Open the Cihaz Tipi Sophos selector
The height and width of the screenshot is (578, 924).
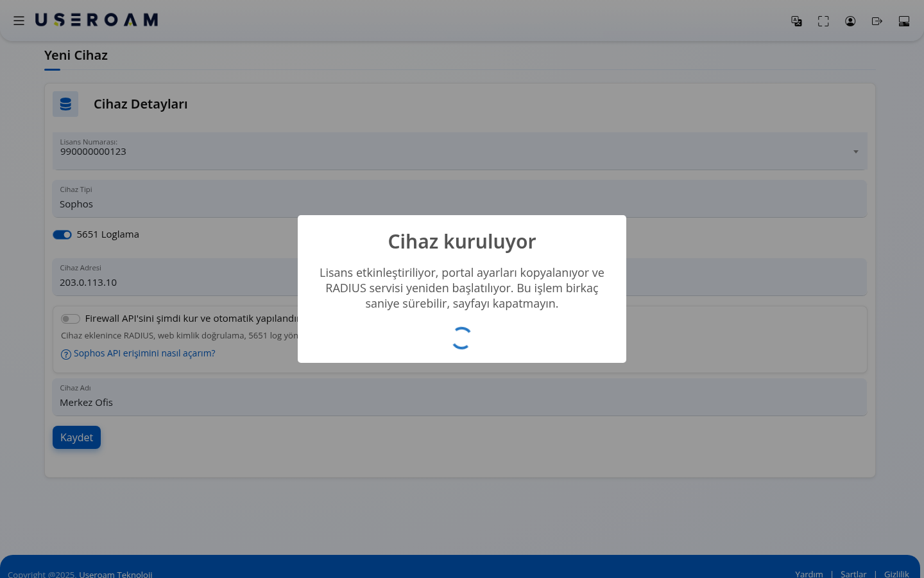coord(459,198)
